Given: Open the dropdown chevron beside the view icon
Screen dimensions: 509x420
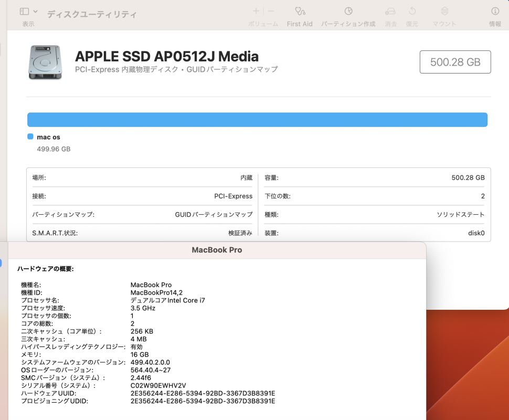Looking at the screenshot, I should [x=35, y=11].
